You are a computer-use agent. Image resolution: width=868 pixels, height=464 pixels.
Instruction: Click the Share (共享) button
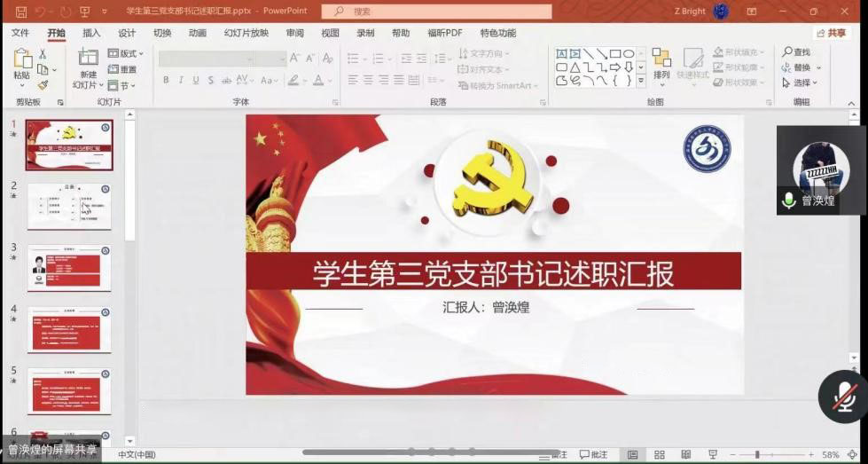[x=831, y=33]
